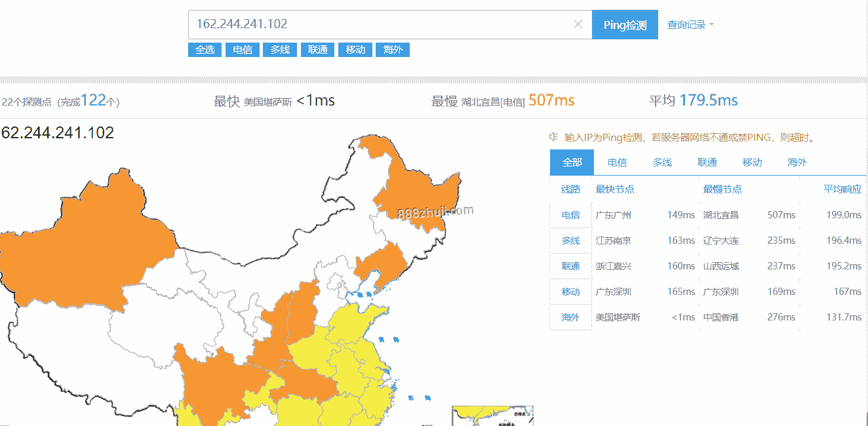Clear the IP input with the X icon
This screenshot has width=868, height=426.
578,24
